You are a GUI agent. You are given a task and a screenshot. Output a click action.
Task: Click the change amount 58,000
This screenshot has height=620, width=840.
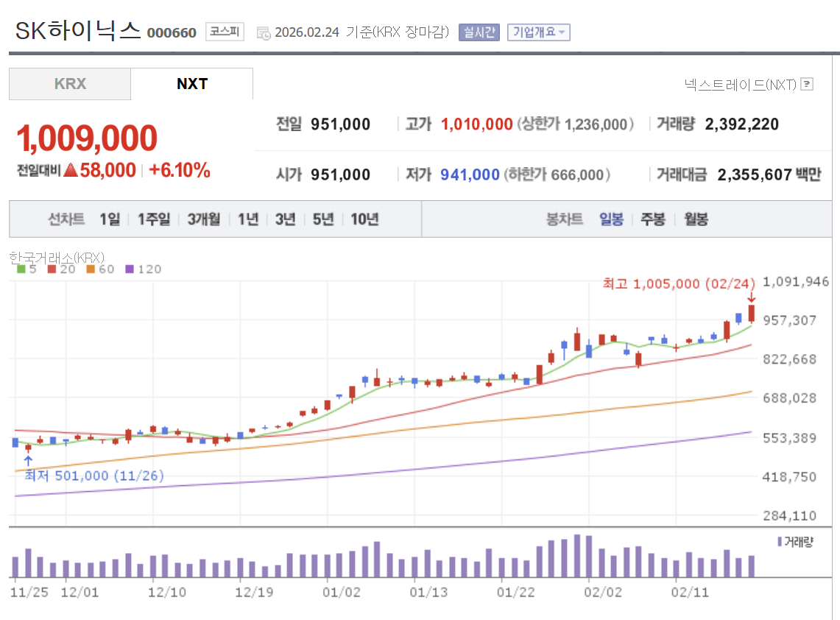(107, 170)
